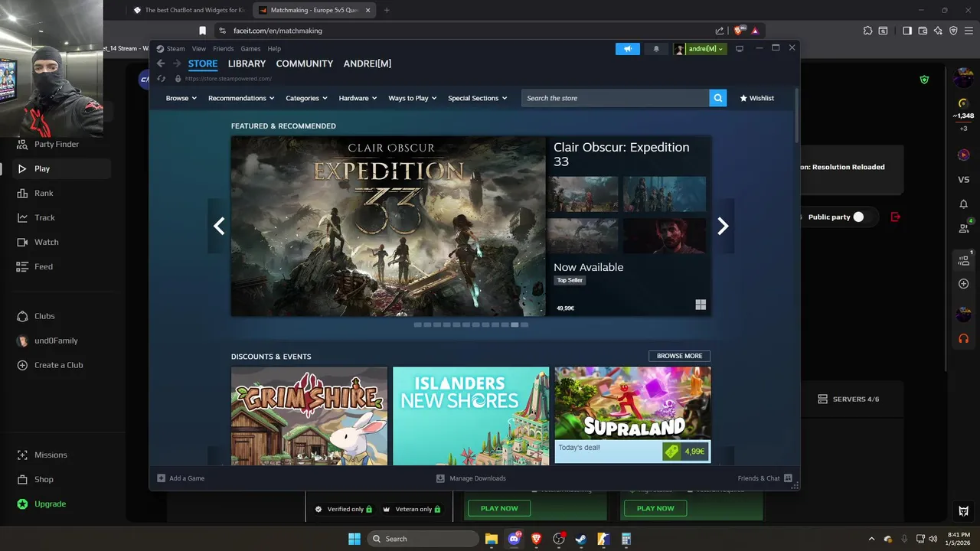The width and height of the screenshot is (980, 551).
Task: Open Discord from taskbar
Action: [x=514, y=539]
